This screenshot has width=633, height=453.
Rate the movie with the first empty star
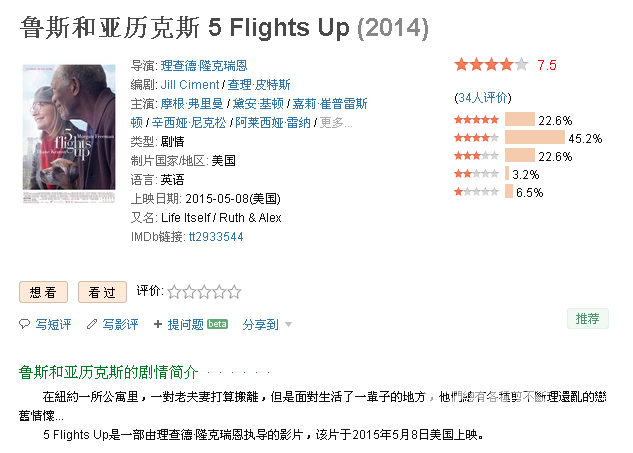coord(174,292)
